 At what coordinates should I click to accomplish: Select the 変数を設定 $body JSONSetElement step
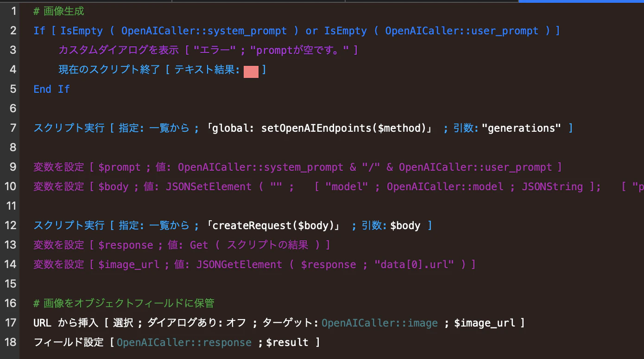click(x=339, y=186)
